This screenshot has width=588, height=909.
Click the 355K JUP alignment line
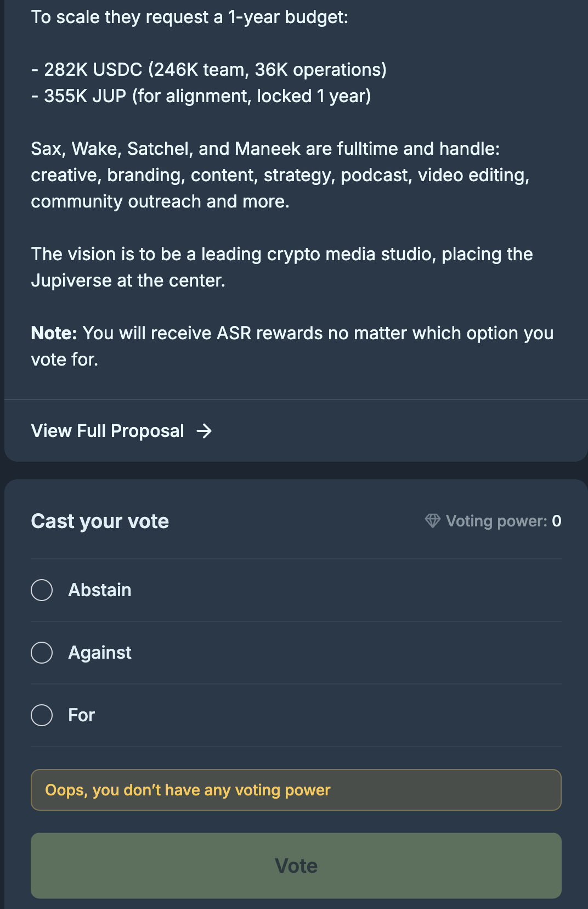tap(201, 96)
